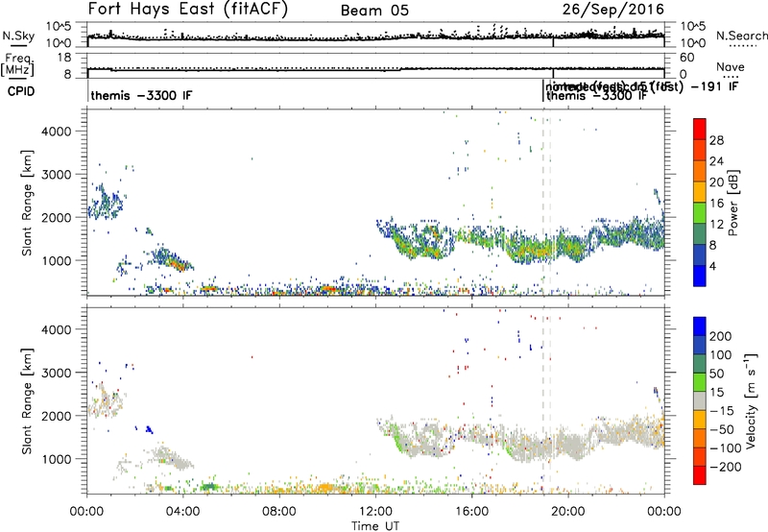Click the '60' Nave axis tick label
Viewport: 768px width, 532px height.
click(686, 58)
